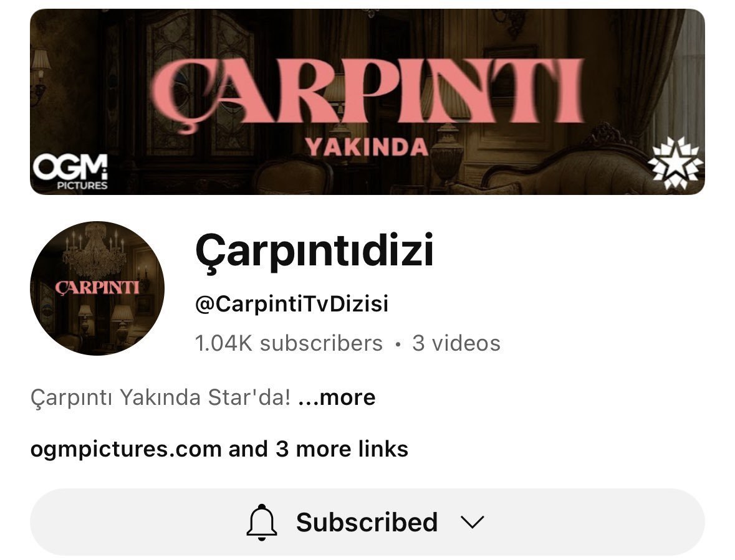The height and width of the screenshot is (560, 735).
Task: Open the ogmpictures.com link
Action: [x=126, y=449]
